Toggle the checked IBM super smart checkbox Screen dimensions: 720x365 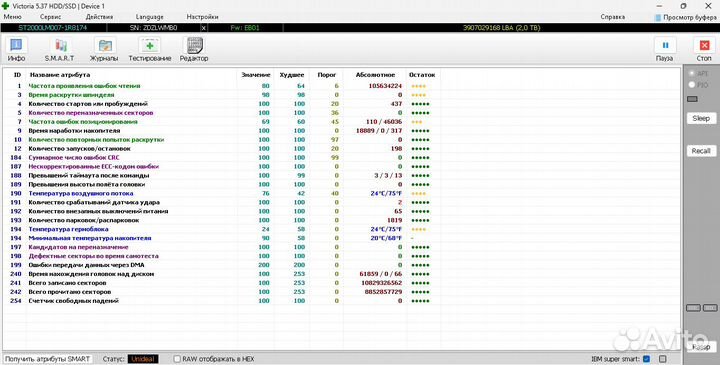pyautogui.click(x=647, y=359)
